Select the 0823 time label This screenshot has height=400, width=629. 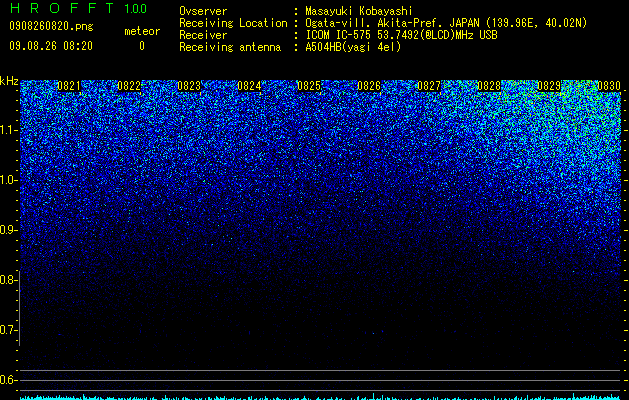tap(189, 86)
